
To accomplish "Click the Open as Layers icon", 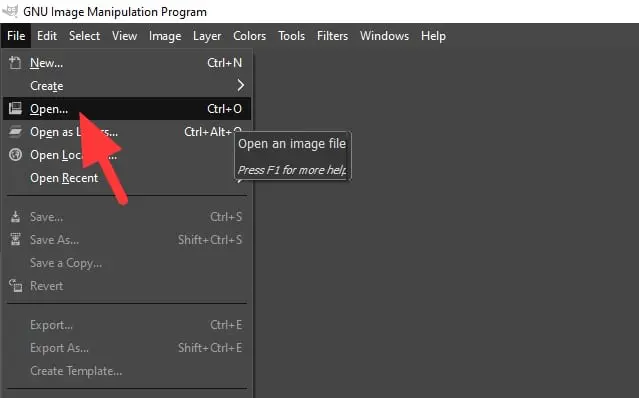I will 15,132.
